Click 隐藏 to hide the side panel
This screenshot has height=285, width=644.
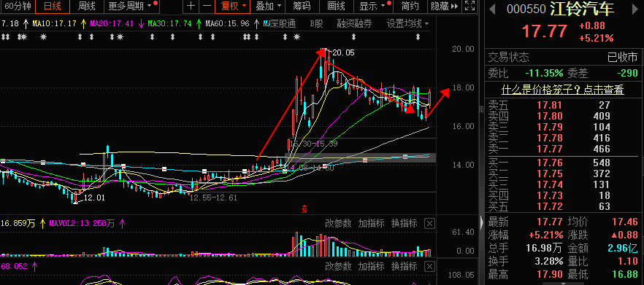[444, 6]
